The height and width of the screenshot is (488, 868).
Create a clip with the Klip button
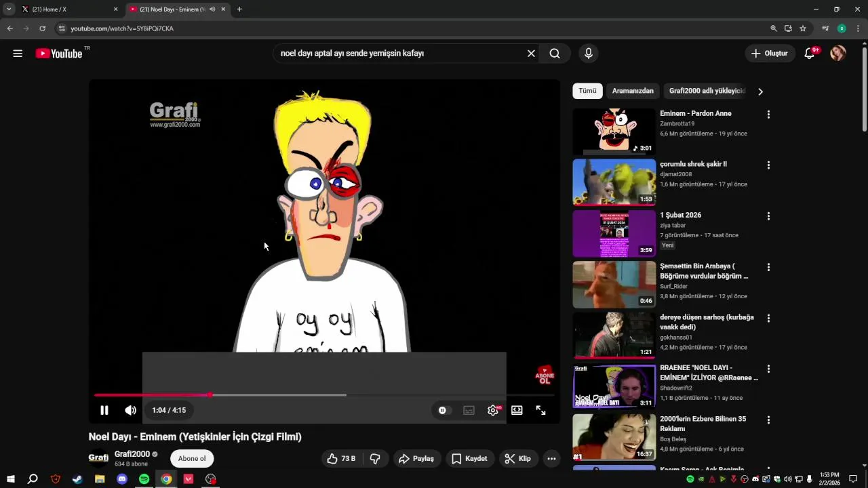click(x=518, y=459)
